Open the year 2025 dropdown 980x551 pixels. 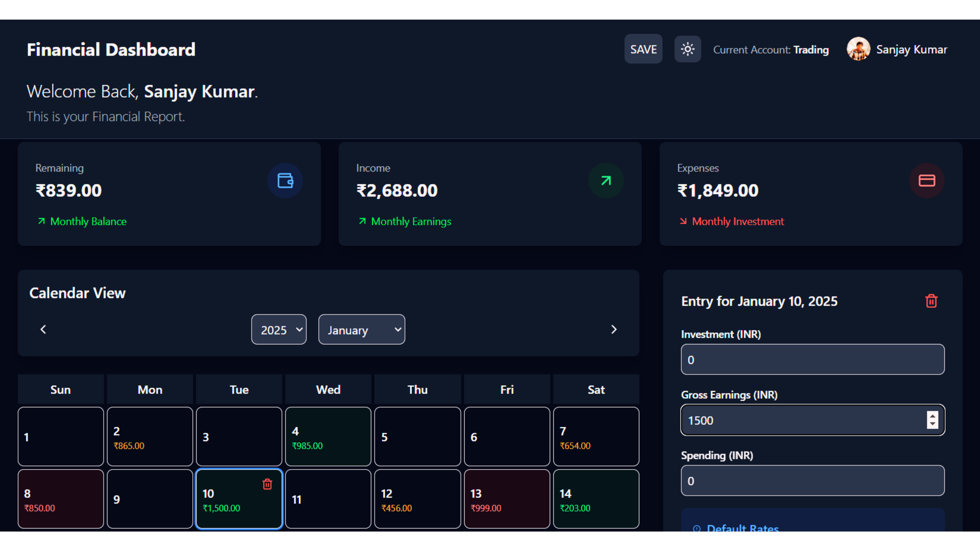point(279,329)
